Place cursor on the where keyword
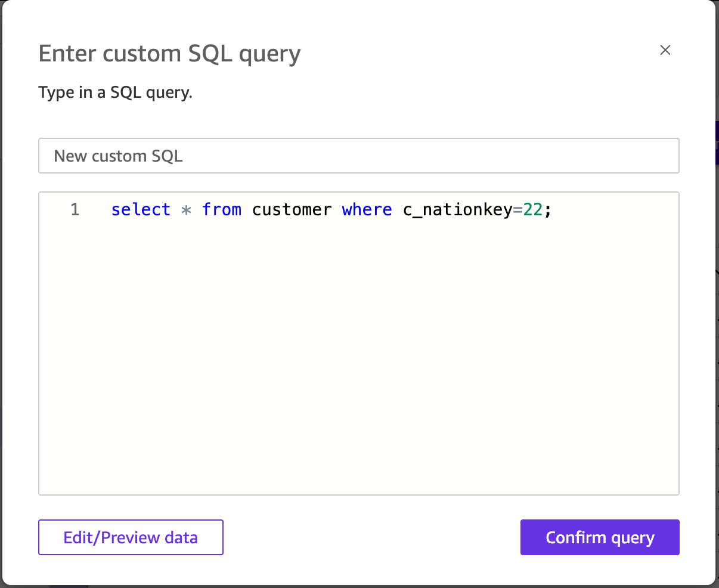The image size is (719, 588). [x=367, y=210]
